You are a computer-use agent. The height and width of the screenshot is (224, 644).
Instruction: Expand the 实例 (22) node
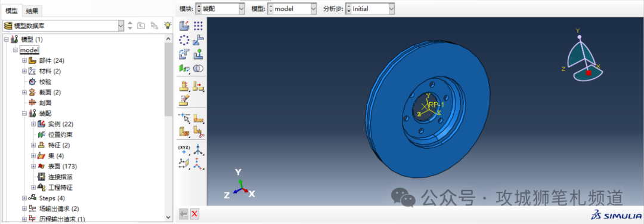tap(33, 124)
